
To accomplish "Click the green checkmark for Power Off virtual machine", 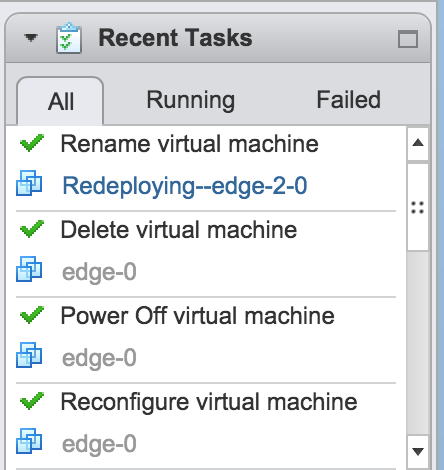I will pyautogui.click(x=32, y=315).
